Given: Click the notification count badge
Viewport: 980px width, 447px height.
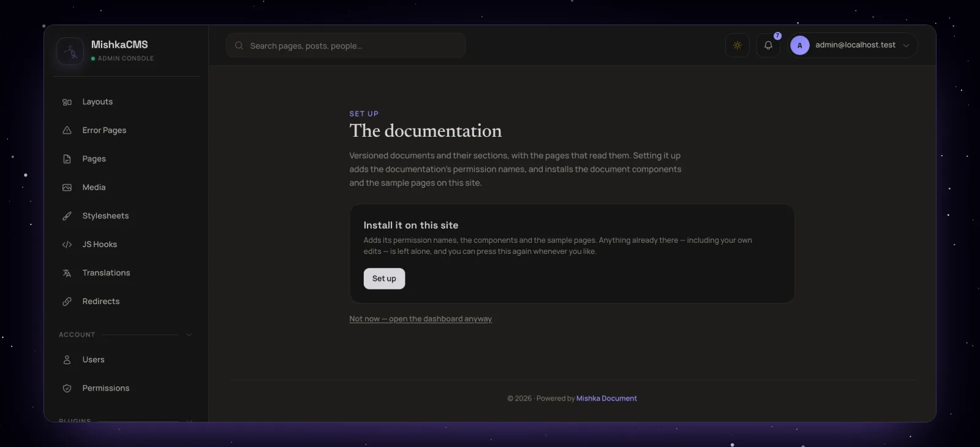Looking at the screenshot, I should [x=777, y=36].
